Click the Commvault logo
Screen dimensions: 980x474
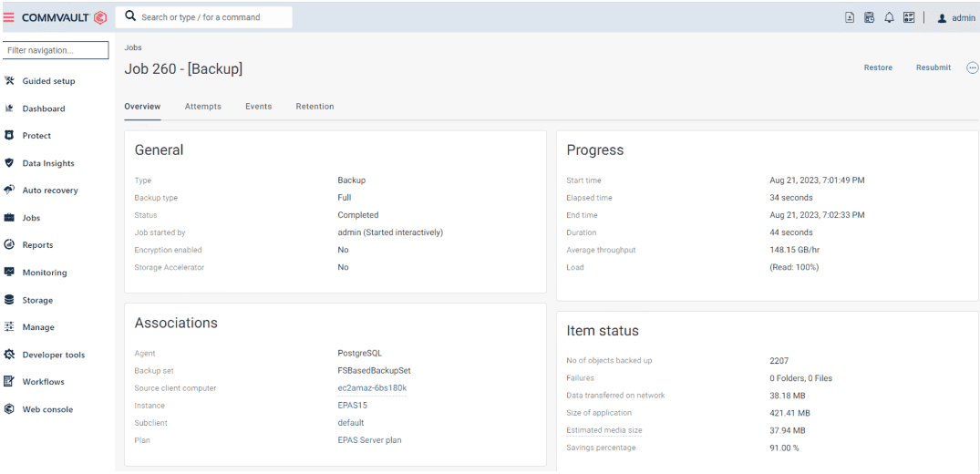click(x=65, y=17)
